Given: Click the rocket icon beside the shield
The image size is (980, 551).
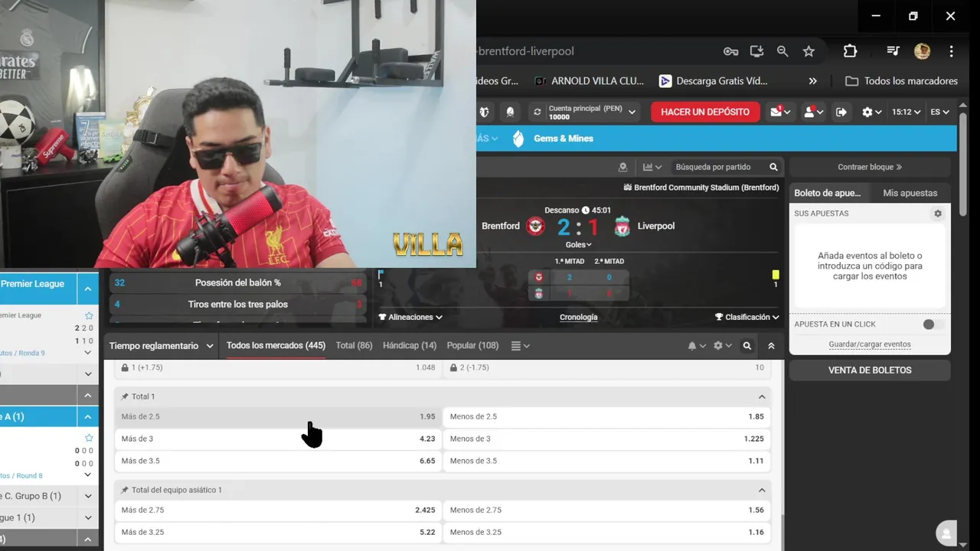Looking at the screenshot, I should pyautogui.click(x=510, y=112).
